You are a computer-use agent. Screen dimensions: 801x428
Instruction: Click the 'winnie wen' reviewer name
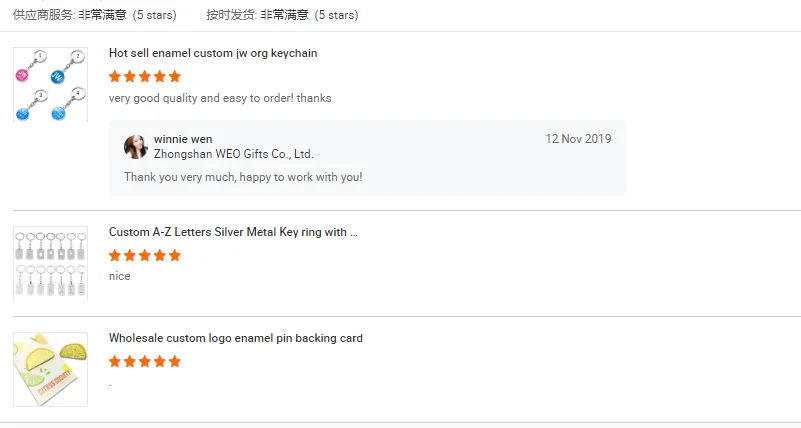coord(183,139)
